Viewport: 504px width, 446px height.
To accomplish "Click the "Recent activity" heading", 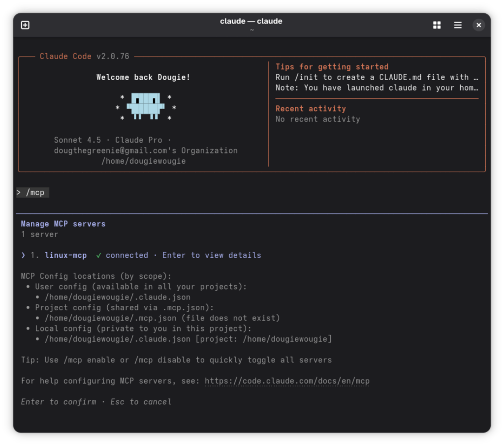I will click(311, 109).
